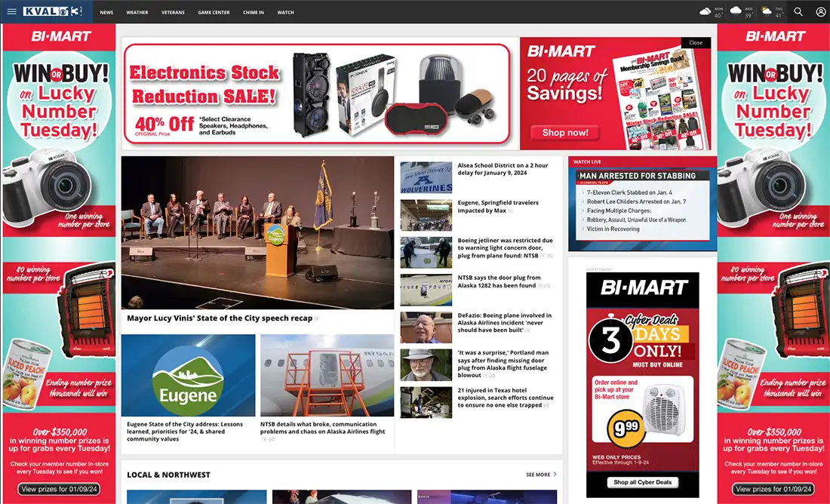This screenshot has height=504, width=830.
Task: Click the Bi-Mart logo in savings banner
Action: [x=561, y=51]
